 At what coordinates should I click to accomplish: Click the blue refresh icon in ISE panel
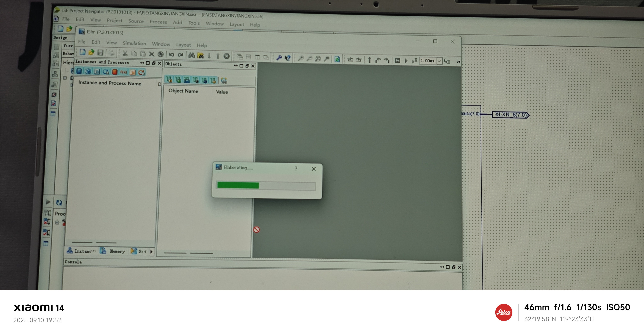click(x=59, y=203)
